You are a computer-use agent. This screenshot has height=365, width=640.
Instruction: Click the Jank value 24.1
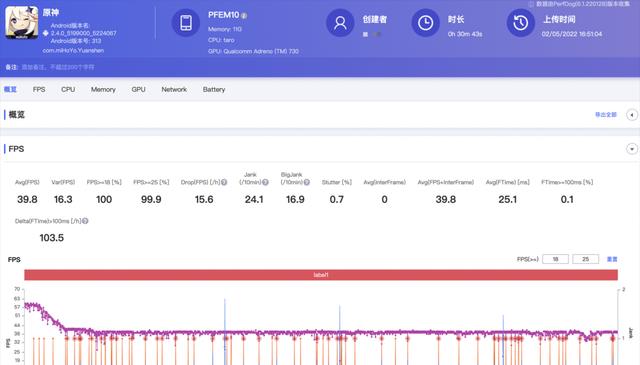(x=254, y=199)
